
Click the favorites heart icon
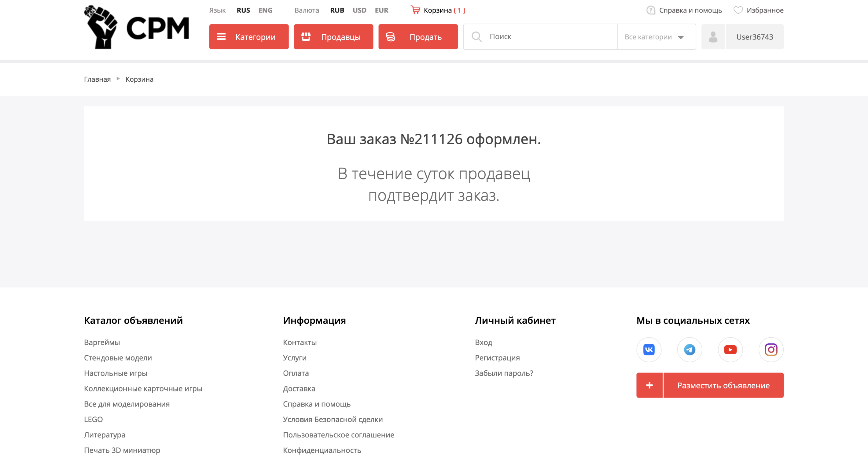[738, 10]
